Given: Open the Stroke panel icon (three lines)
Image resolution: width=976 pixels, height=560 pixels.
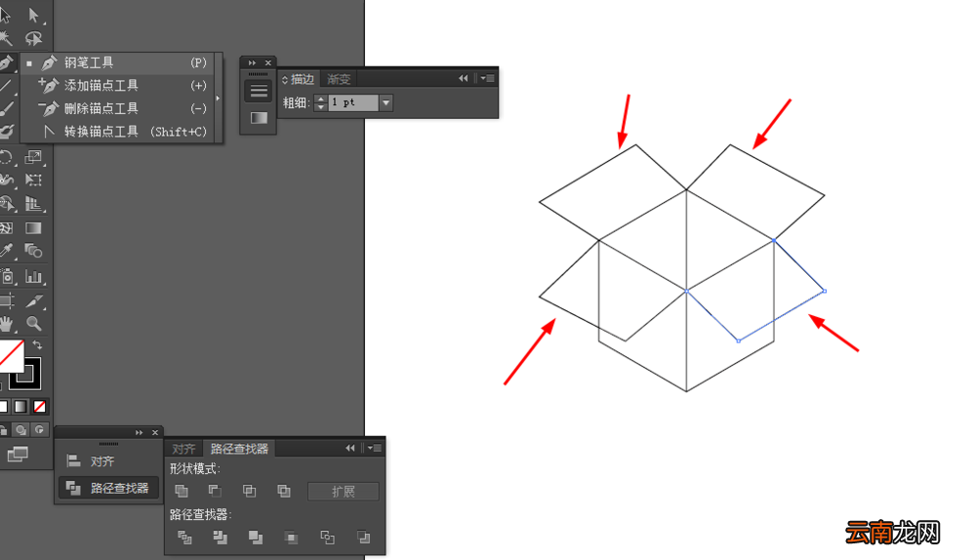Looking at the screenshot, I should (x=259, y=92).
